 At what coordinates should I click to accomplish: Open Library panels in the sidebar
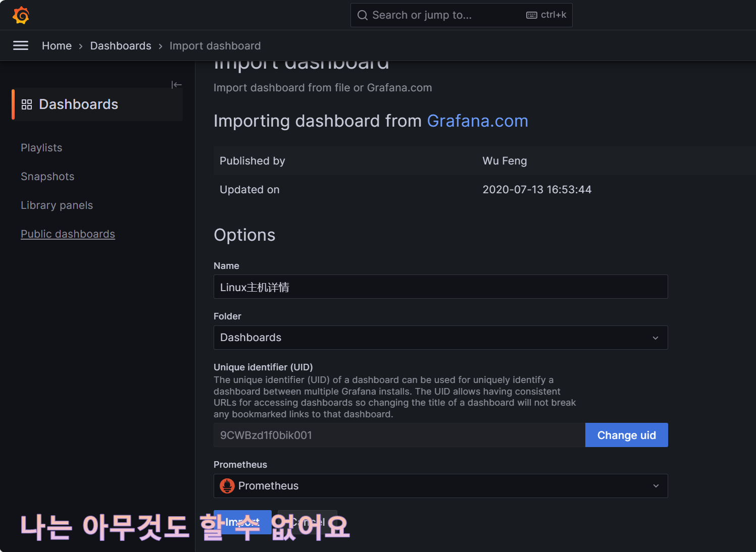pos(57,205)
